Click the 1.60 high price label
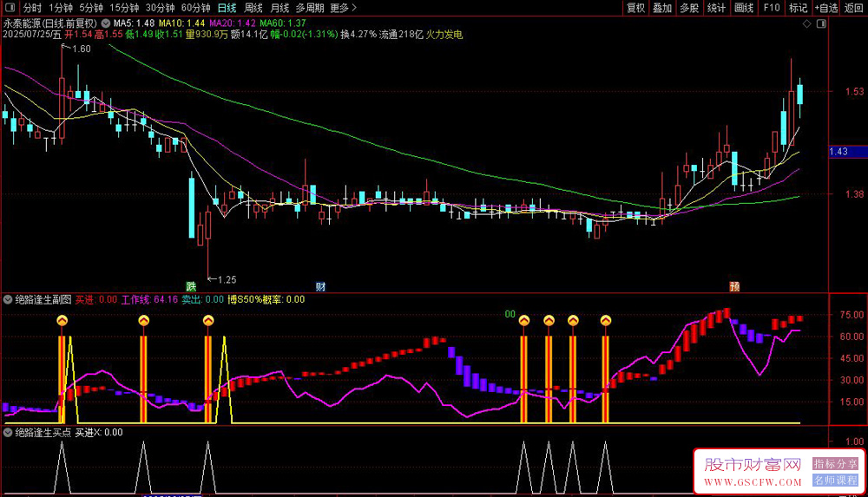The width and height of the screenshot is (868, 497). [81, 49]
